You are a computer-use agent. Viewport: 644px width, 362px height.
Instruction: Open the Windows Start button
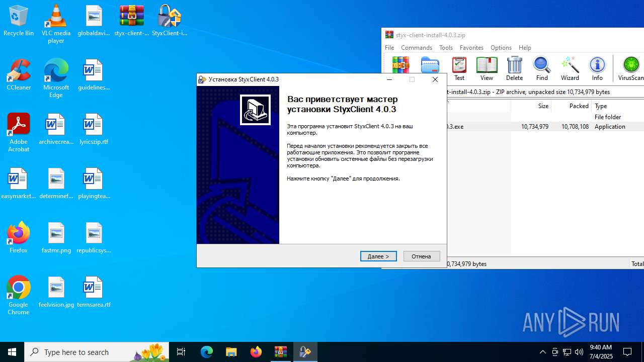tap(12, 352)
